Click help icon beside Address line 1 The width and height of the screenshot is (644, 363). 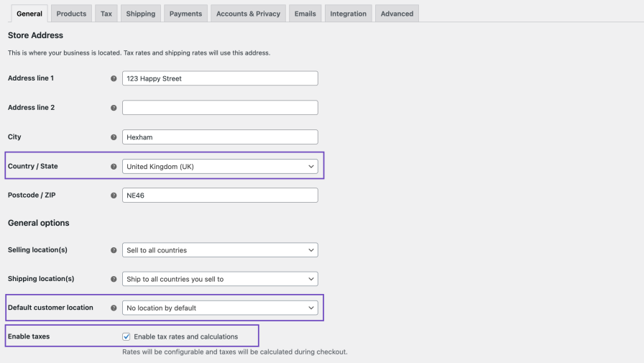pos(114,78)
